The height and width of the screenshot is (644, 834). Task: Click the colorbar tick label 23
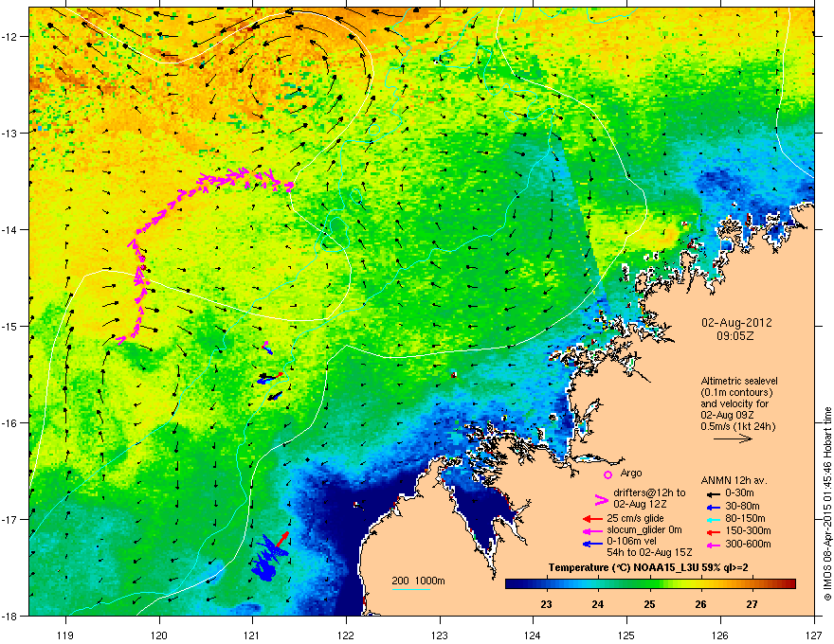coord(546,604)
